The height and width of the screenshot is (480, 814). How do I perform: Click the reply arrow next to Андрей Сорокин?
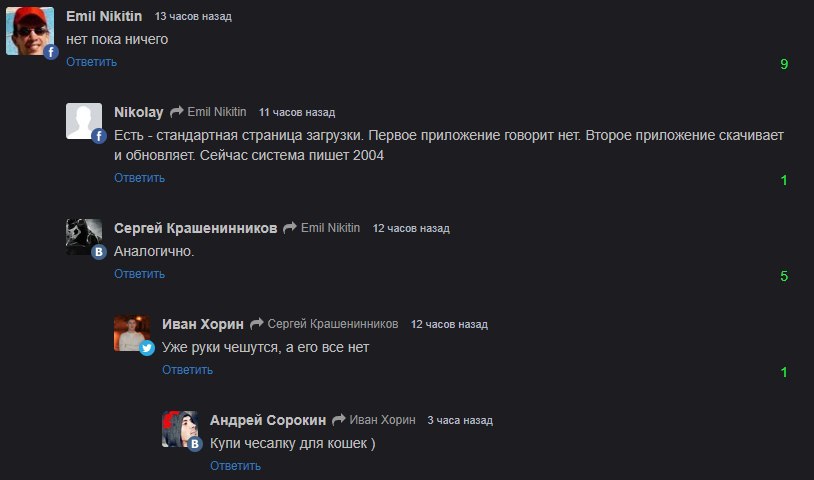coord(338,419)
